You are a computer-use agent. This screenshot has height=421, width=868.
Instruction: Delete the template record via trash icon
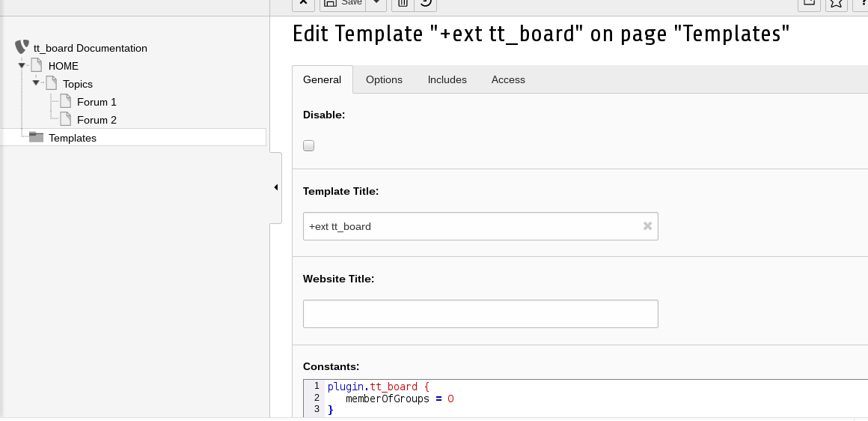(403, 3)
